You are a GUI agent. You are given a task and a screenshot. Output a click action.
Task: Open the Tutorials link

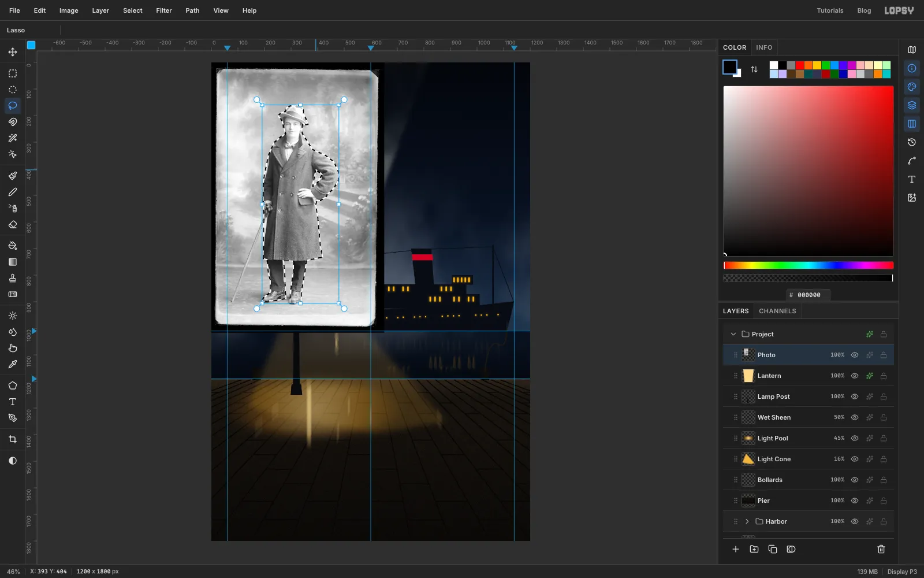[830, 10]
